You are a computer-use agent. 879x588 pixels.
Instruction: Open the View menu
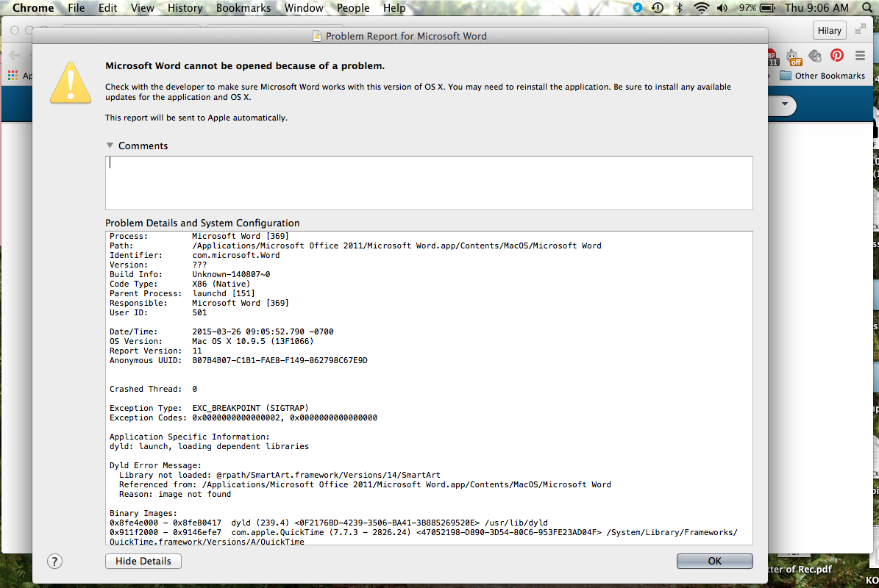[x=143, y=8]
